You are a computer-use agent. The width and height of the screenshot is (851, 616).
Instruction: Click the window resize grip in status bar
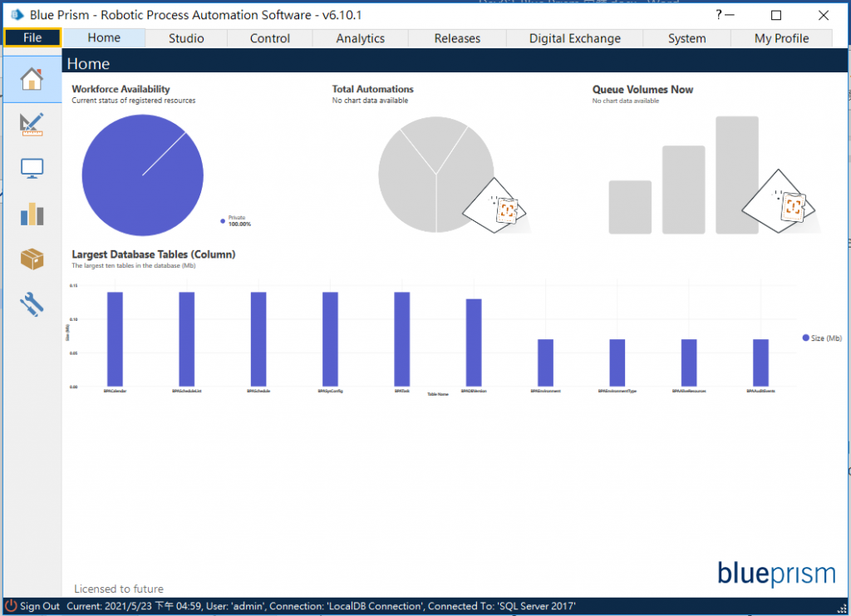coord(842,609)
